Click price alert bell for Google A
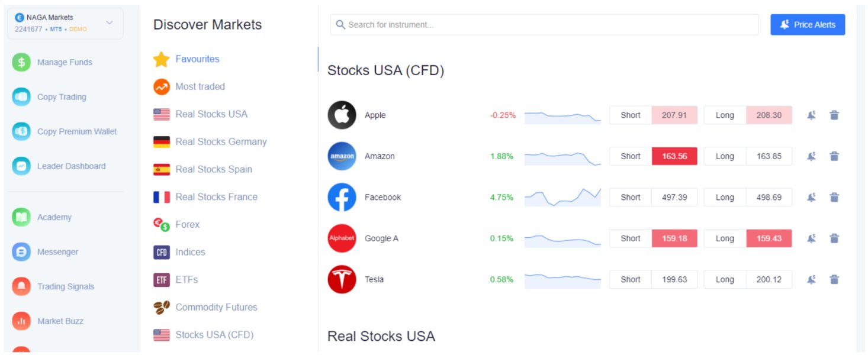The height and width of the screenshot is (355, 868). click(x=811, y=238)
